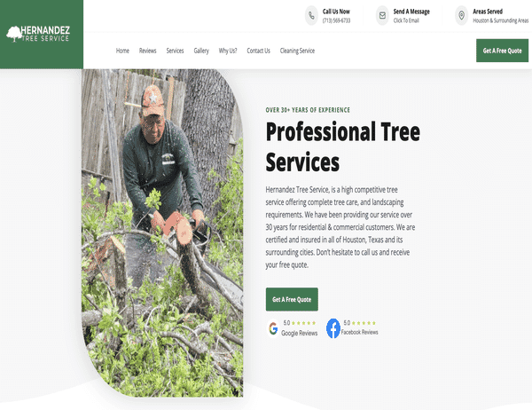Viewport: 532px width, 410px height.
Task: Go to the Reviews page
Action: tap(147, 51)
